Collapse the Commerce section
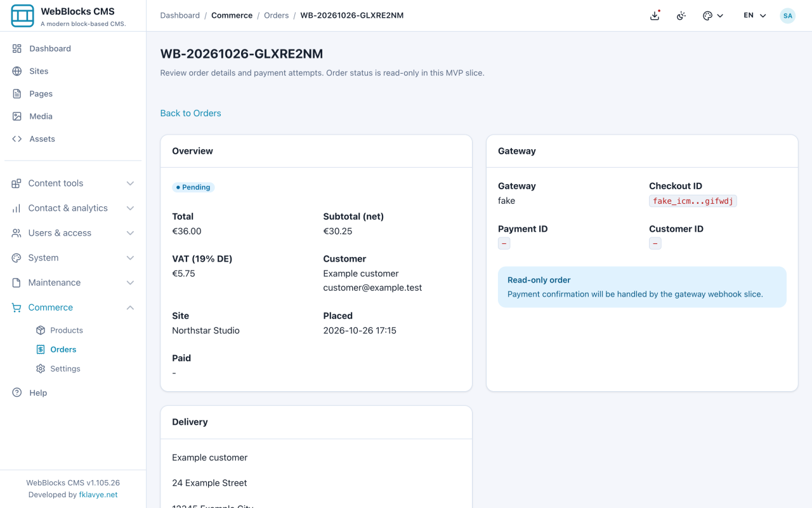 pos(73,307)
